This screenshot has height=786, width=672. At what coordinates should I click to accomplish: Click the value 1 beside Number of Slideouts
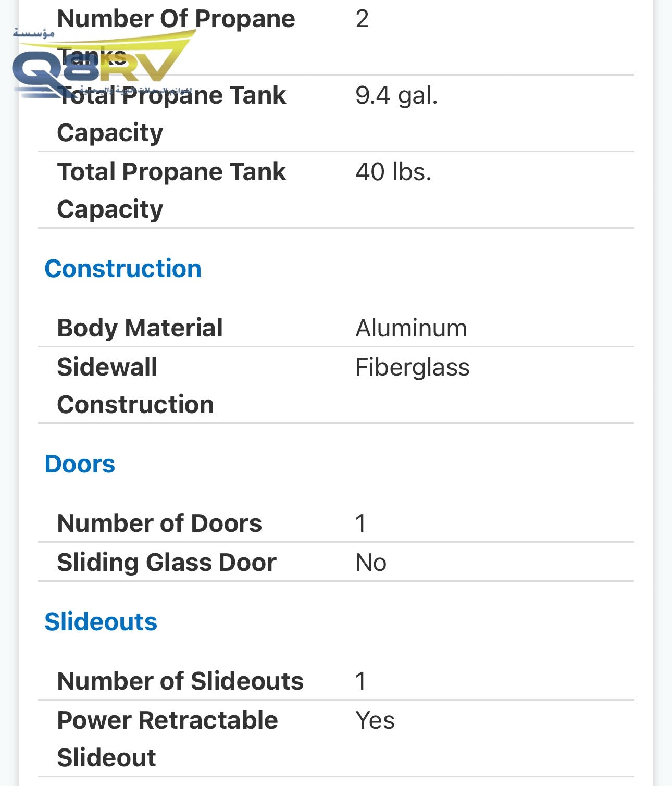[x=360, y=682]
